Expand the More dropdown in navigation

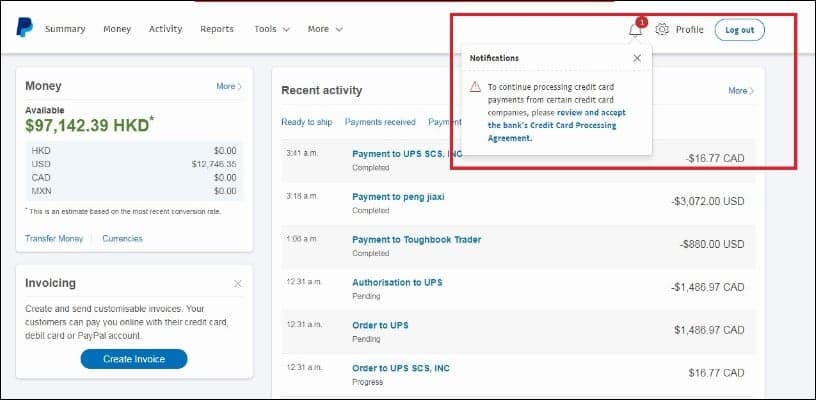point(325,29)
